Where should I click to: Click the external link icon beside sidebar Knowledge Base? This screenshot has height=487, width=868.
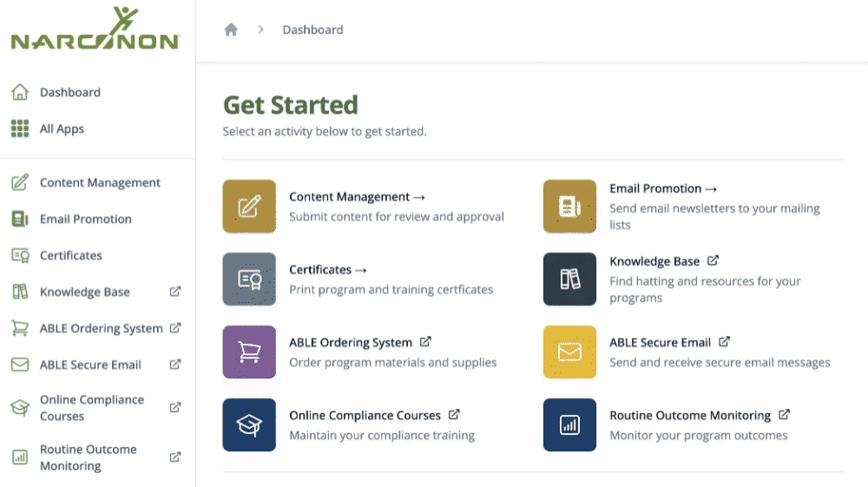(175, 292)
